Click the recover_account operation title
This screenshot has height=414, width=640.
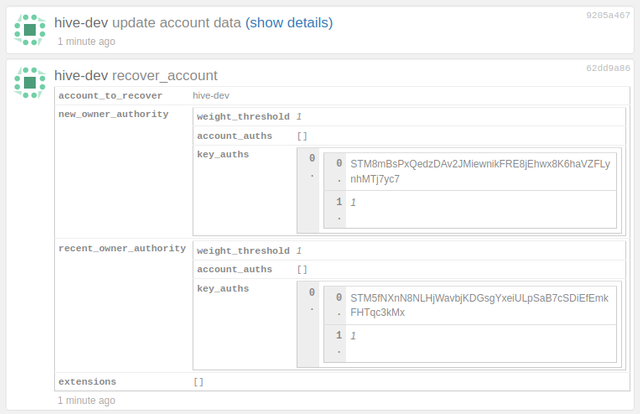point(164,76)
